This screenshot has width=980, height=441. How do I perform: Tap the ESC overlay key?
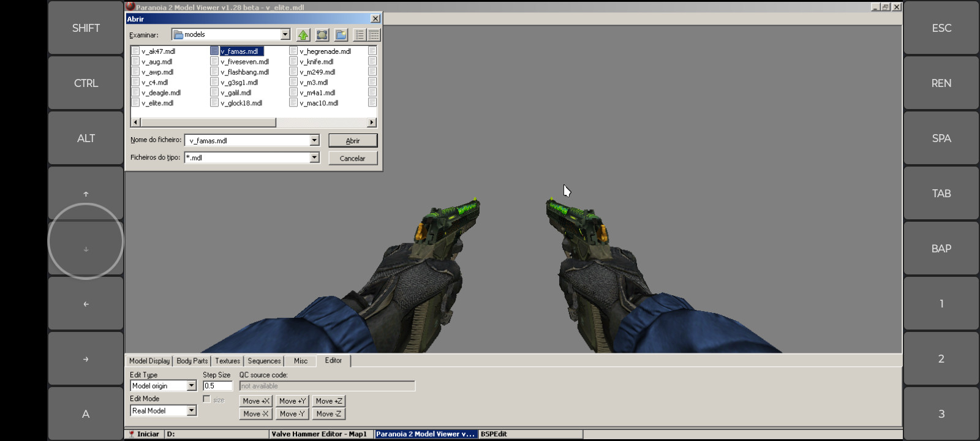941,28
